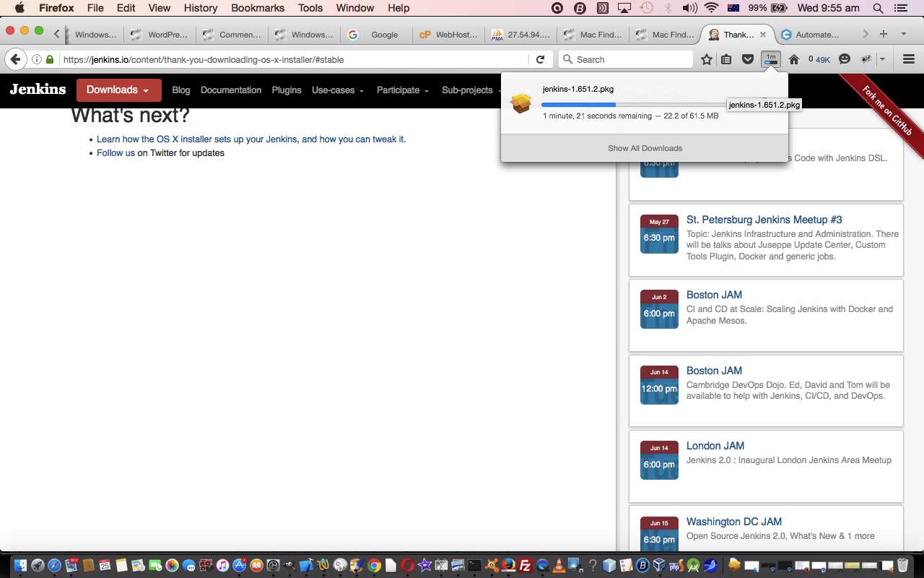This screenshot has width=924, height=578.
Task: Open the bookmarks list icon
Action: 727,59
